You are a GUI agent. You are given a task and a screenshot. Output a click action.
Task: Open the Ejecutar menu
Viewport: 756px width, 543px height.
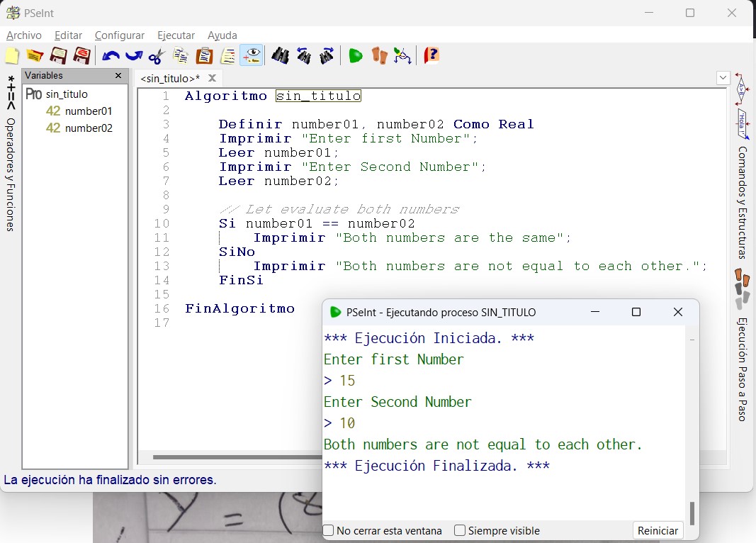[176, 35]
